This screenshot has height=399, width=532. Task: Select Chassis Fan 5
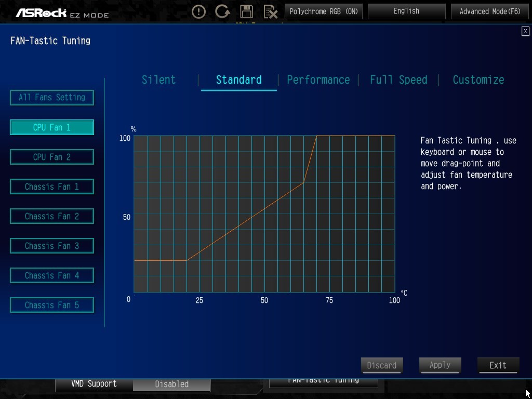(52, 305)
